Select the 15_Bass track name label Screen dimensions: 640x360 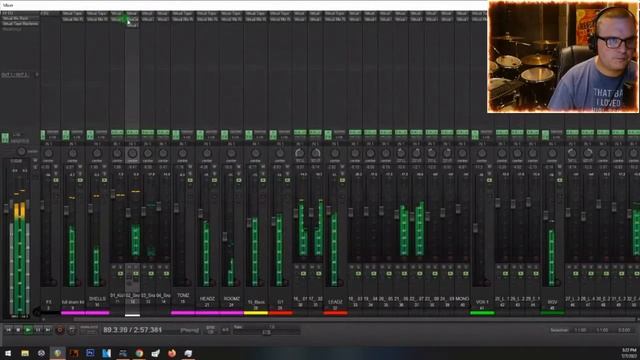point(256,303)
